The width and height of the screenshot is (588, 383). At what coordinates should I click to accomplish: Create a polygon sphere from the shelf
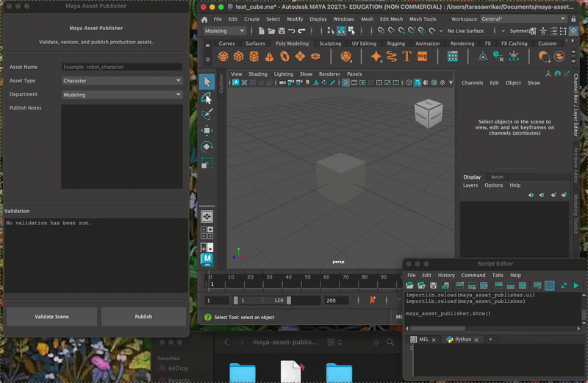pyautogui.click(x=223, y=57)
